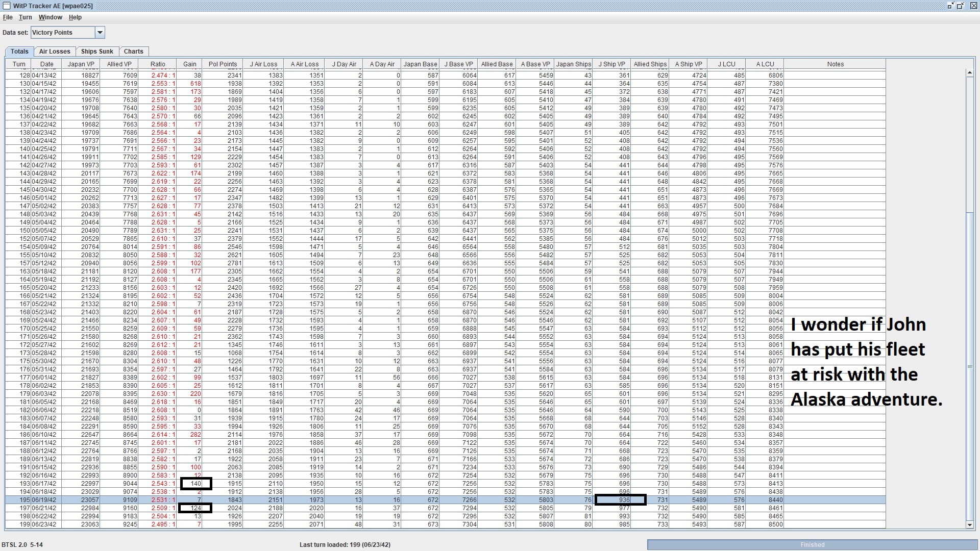The image size is (980, 551).
Task: Select the turn 199 row dated 06/23/42
Action: pyautogui.click(x=46, y=524)
